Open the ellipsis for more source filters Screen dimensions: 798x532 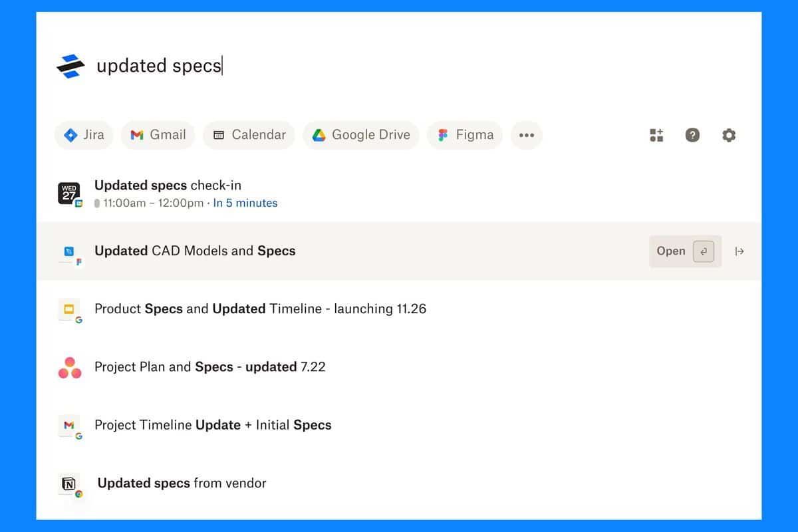tap(527, 135)
